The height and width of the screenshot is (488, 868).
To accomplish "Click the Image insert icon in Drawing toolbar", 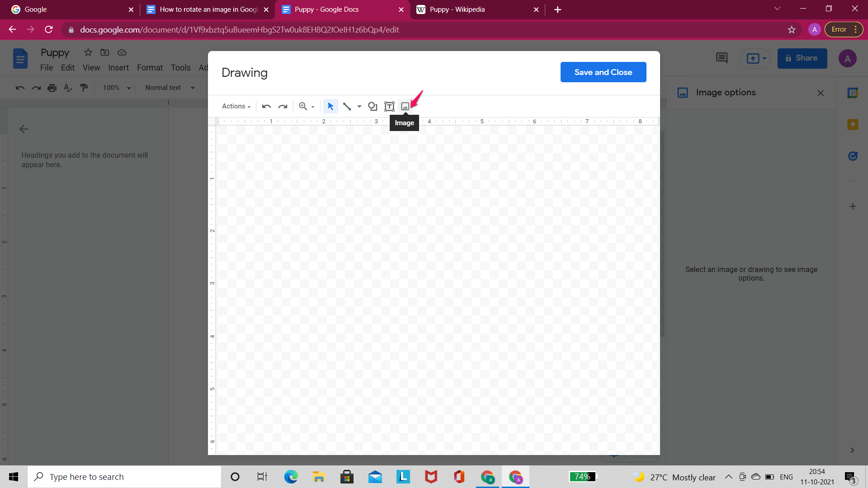I will tap(404, 106).
